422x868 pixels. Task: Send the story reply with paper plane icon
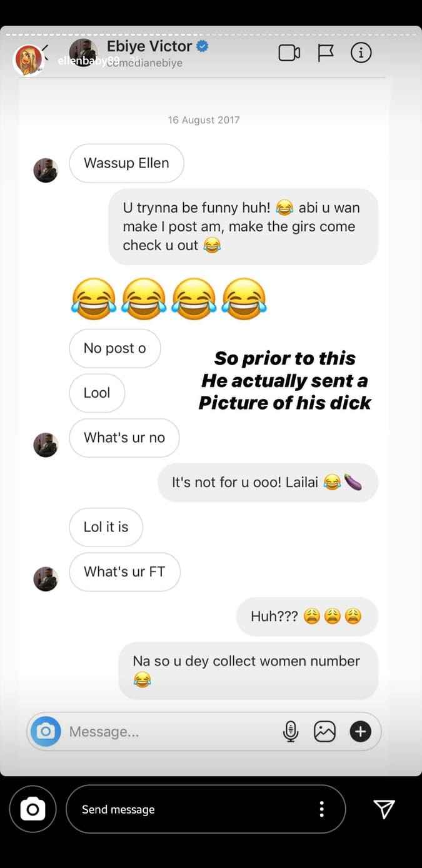pyautogui.click(x=384, y=809)
